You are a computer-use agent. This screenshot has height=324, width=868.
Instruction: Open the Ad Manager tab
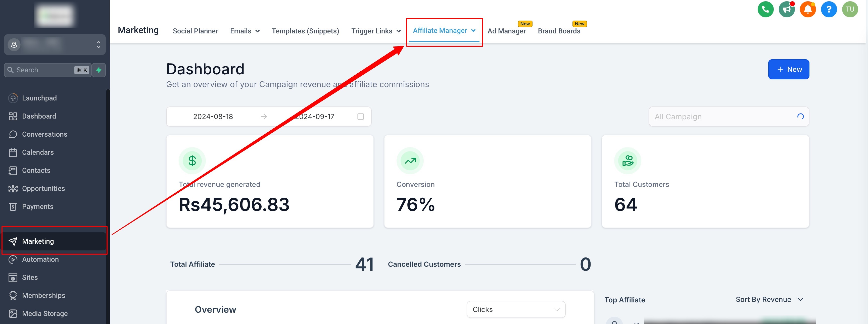506,31
